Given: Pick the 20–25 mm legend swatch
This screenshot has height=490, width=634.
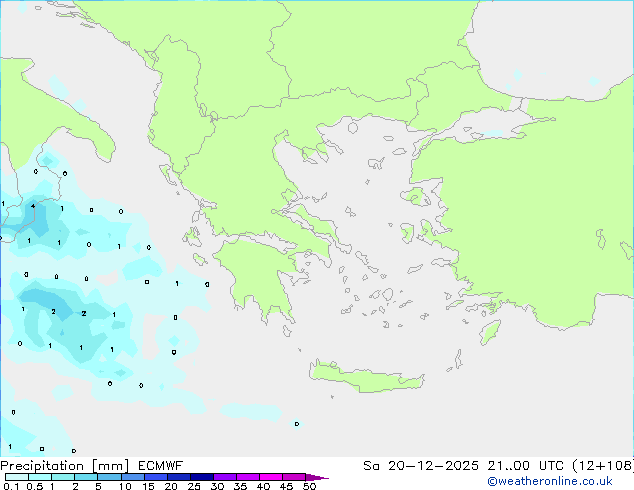Looking at the screenshot, I should 178,477.
